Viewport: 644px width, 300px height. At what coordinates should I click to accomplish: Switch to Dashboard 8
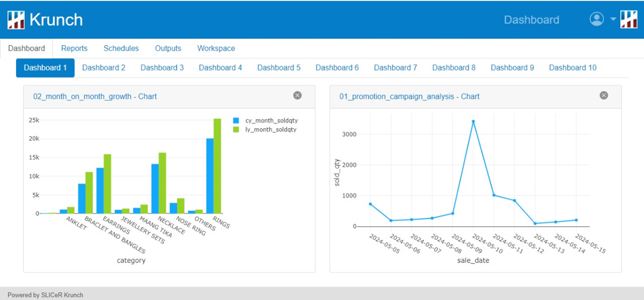(454, 68)
